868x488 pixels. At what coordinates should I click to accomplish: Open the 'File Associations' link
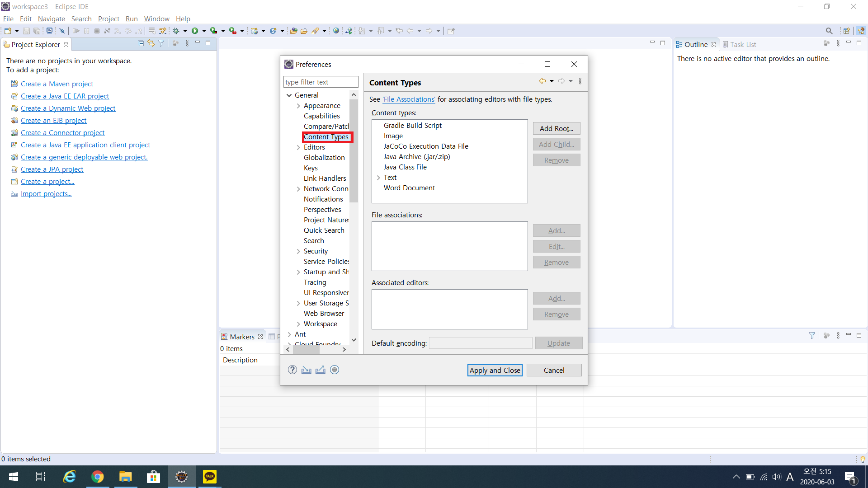(x=409, y=99)
